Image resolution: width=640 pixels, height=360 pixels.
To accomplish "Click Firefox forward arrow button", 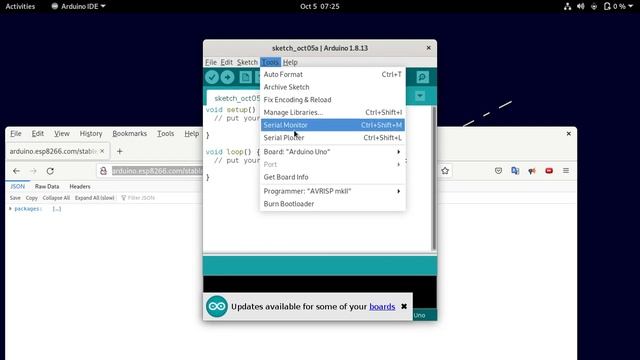I will (33, 171).
